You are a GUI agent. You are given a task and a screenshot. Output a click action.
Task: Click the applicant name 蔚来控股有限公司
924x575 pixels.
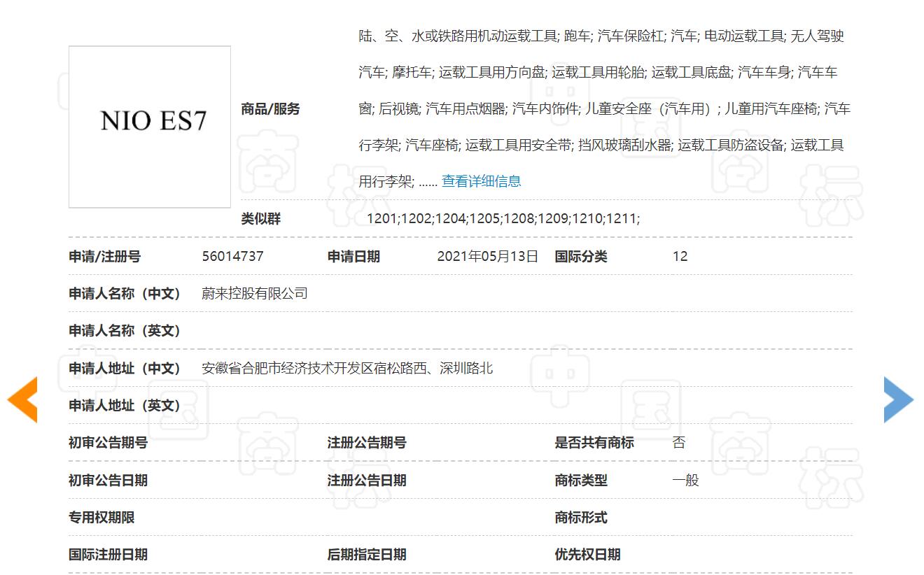click(254, 293)
